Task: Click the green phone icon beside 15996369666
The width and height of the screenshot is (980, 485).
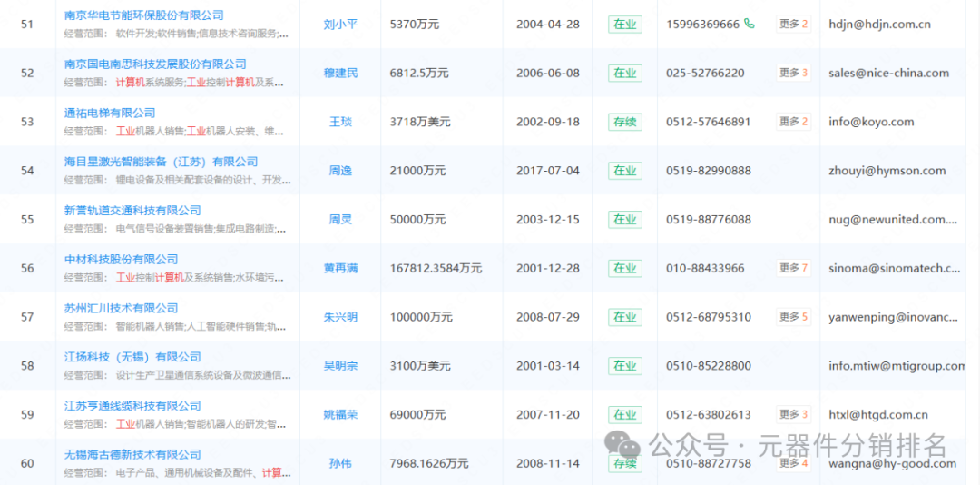Action: (750, 24)
